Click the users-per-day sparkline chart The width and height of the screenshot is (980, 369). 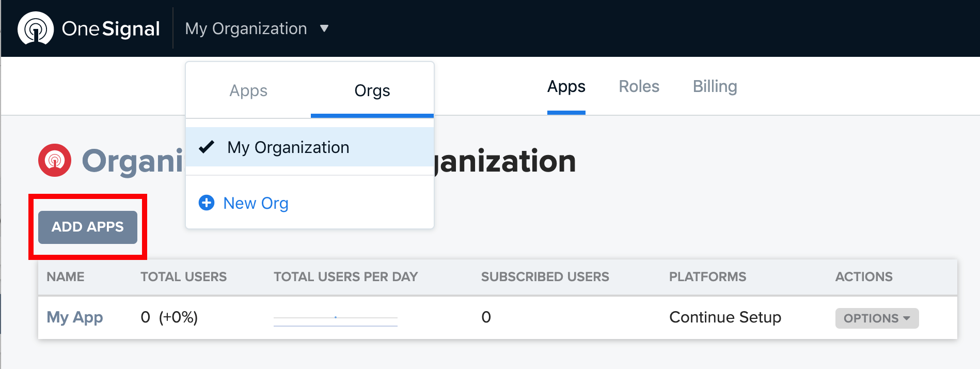336,320
